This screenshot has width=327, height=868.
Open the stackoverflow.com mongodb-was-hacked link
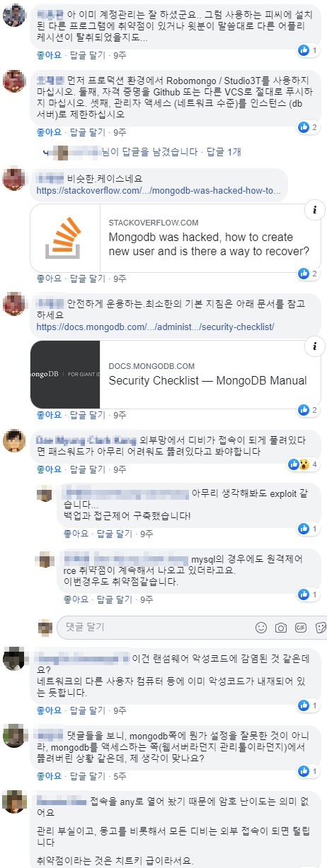coord(159,191)
